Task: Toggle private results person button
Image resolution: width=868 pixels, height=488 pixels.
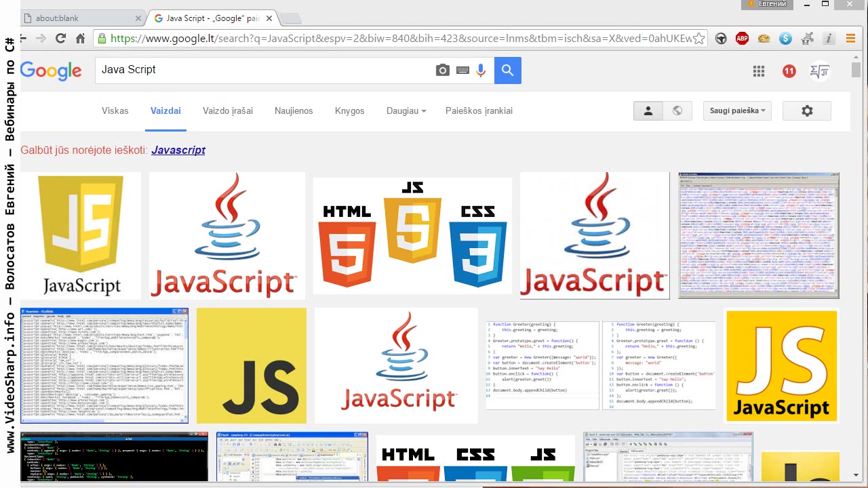Action: [x=648, y=110]
